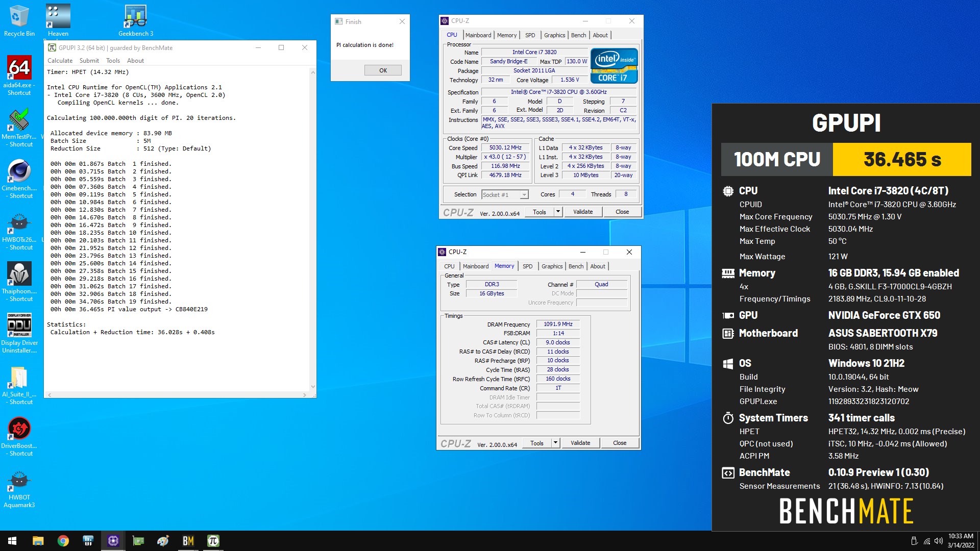980x551 pixels.
Task: Open the Heaven benchmark desktop icon
Action: pos(58,20)
